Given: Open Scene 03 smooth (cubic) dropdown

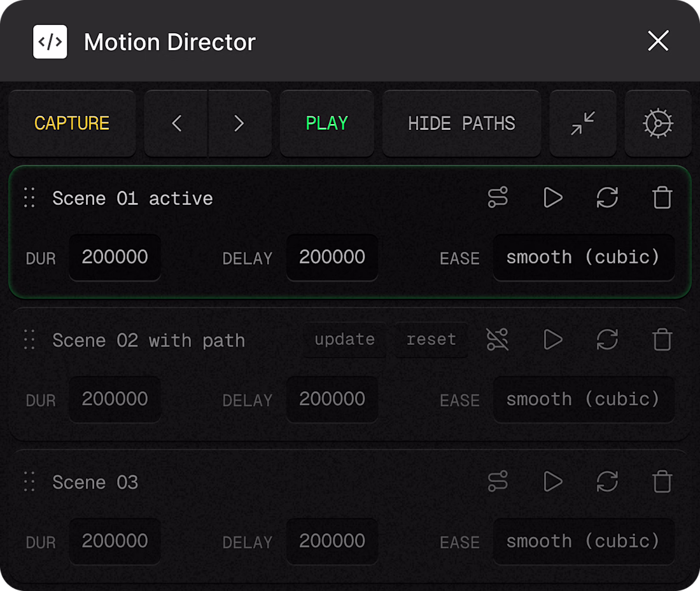Looking at the screenshot, I should [583, 541].
